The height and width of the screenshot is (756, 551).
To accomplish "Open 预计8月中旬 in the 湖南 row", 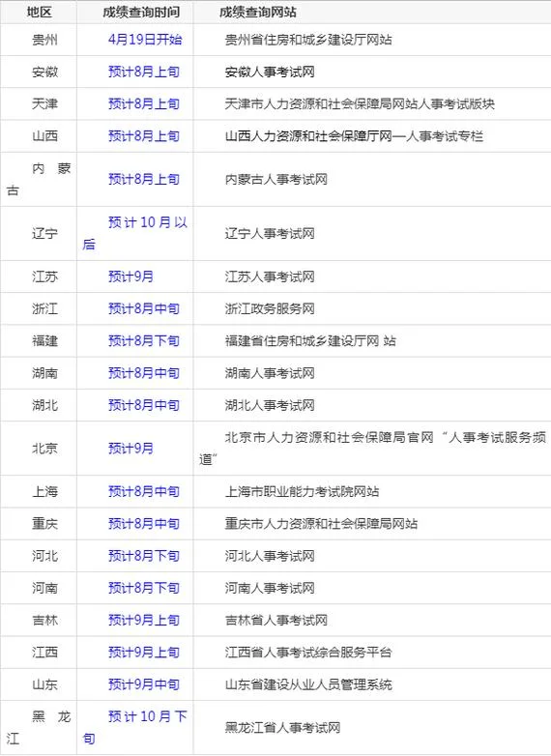I will click(144, 373).
